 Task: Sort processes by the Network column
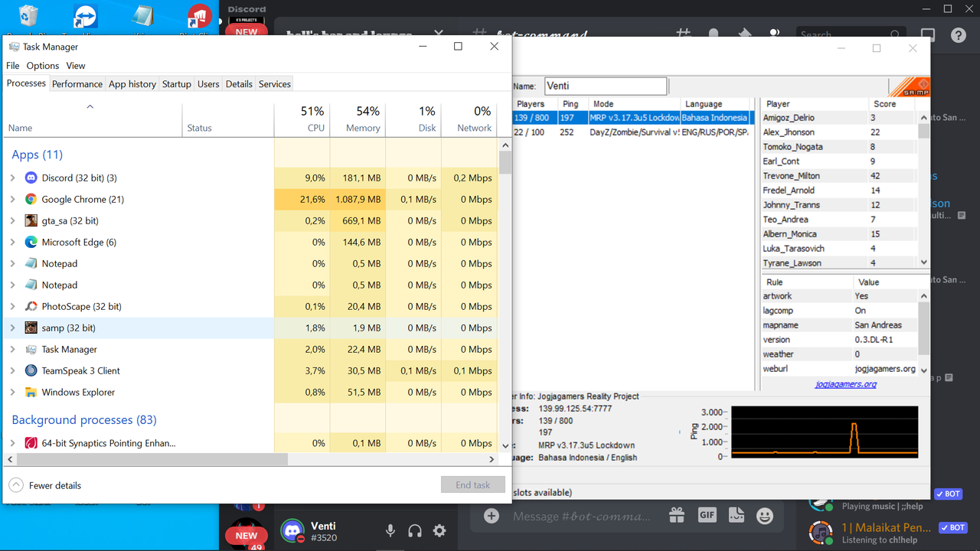click(469, 119)
